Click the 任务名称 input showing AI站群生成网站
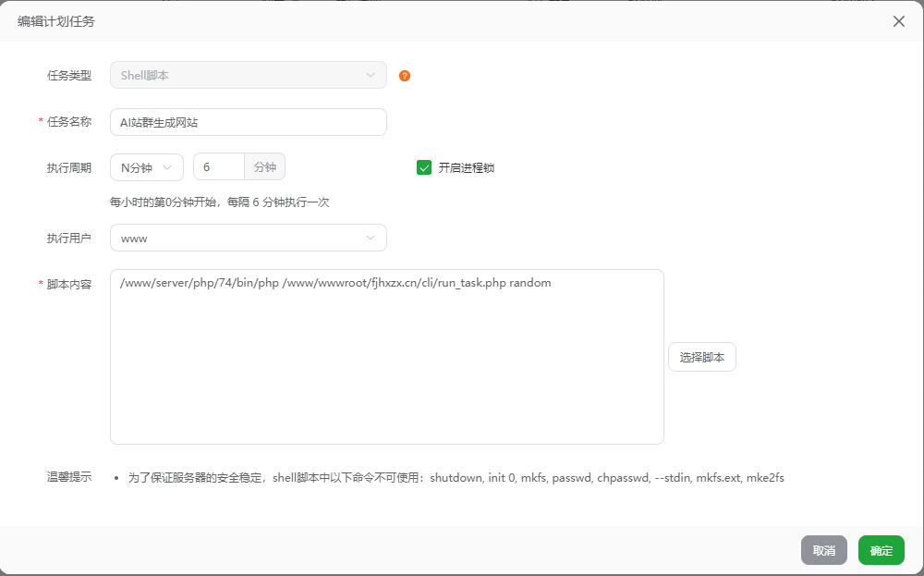Image resolution: width=924 pixels, height=576 pixels. [x=248, y=121]
